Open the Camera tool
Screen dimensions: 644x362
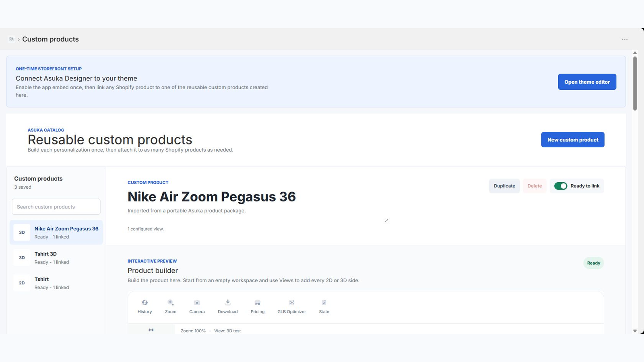tap(197, 306)
